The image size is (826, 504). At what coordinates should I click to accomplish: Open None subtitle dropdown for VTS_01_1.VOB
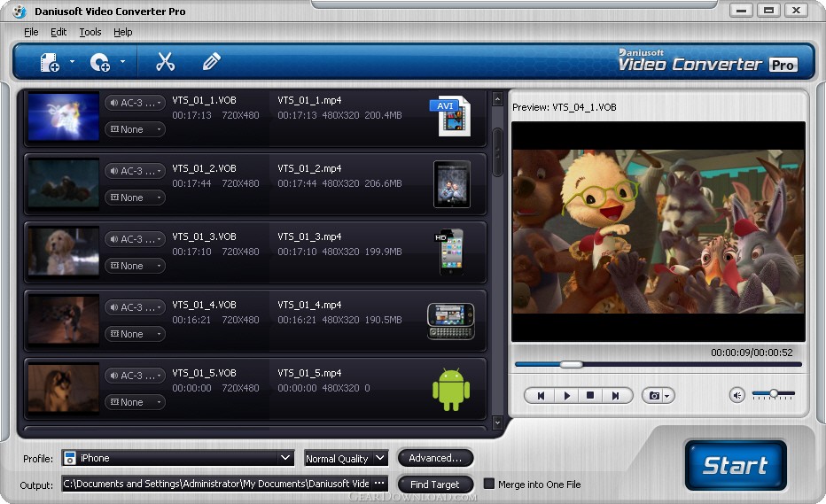135,129
